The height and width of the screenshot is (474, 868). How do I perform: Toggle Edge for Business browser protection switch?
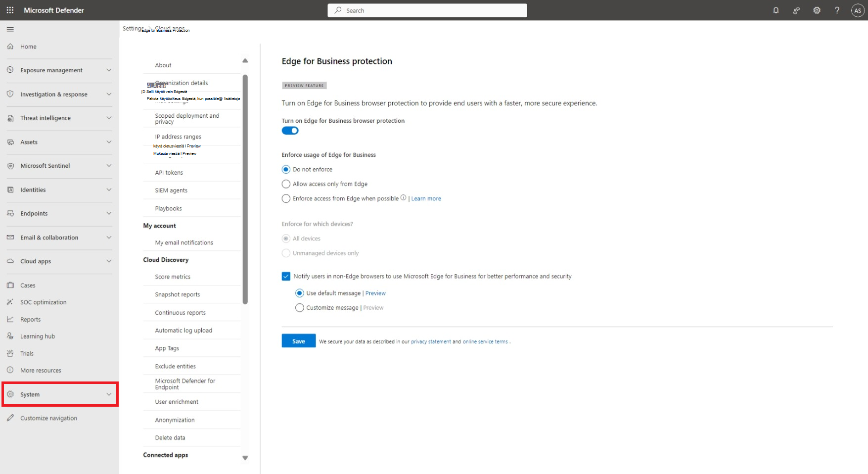290,131
